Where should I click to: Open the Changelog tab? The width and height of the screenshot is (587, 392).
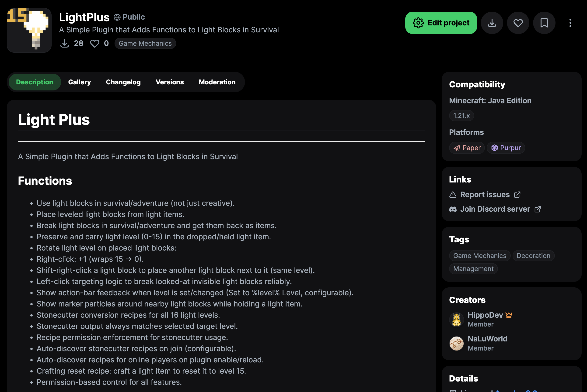123,82
